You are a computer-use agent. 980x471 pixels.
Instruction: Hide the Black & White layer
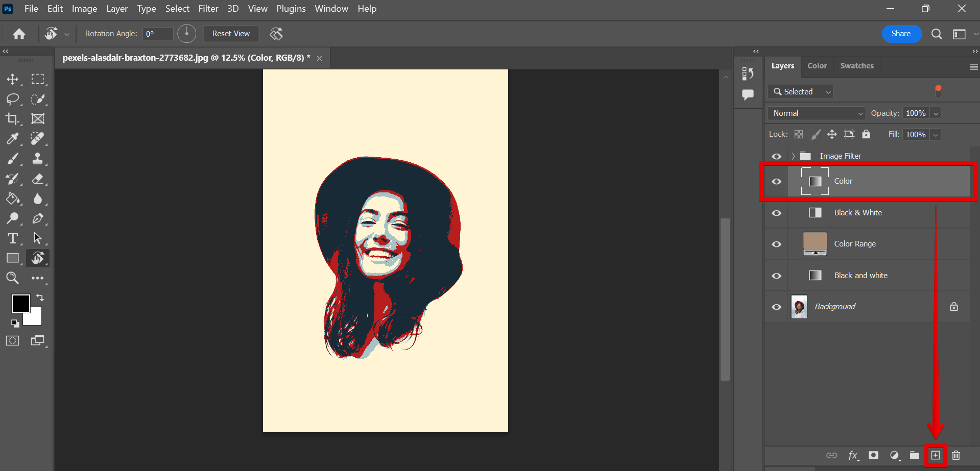point(776,213)
